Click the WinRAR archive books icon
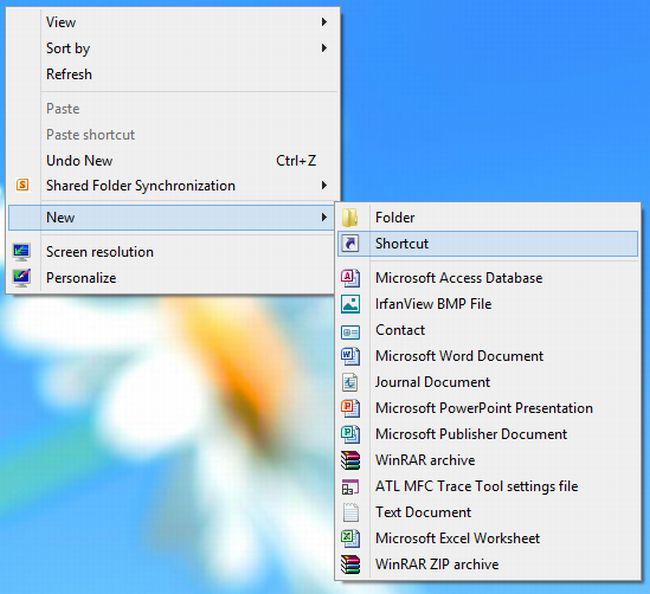 pyautogui.click(x=350, y=460)
